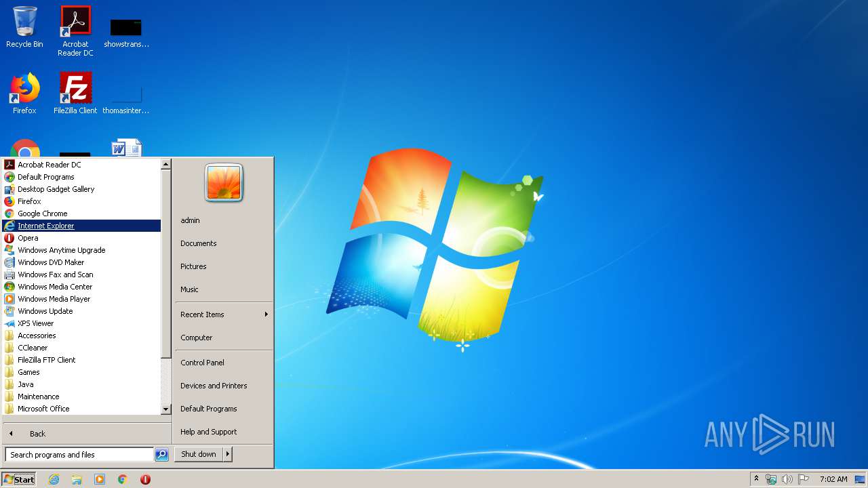Open FileZilla Client desktop shortcut

pyautogui.click(x=75, y=93)
